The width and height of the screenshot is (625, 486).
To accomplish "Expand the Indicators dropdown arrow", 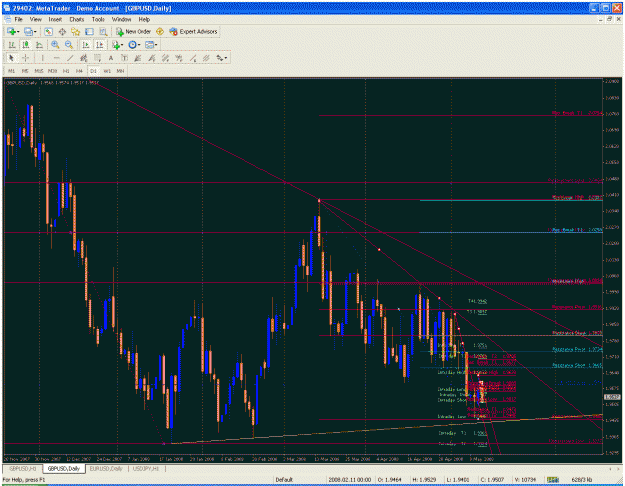I will tap(122, 45).
